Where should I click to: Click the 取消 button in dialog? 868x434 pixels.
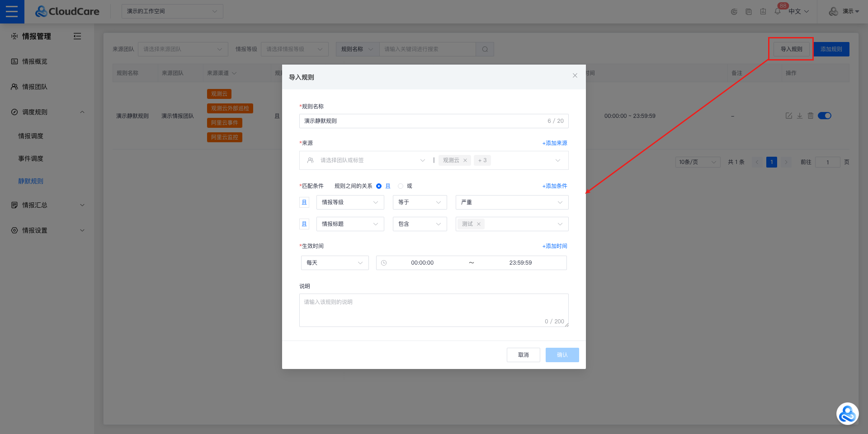(x=523, y=355)
